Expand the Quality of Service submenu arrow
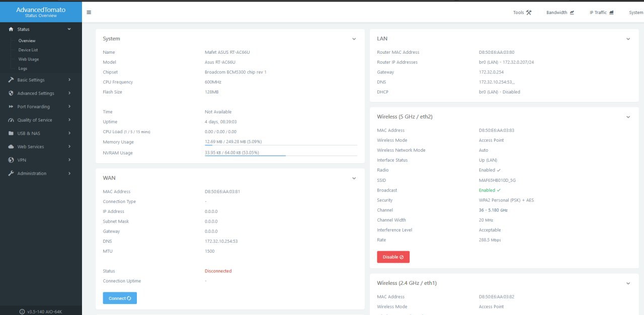 pos(69,120)
